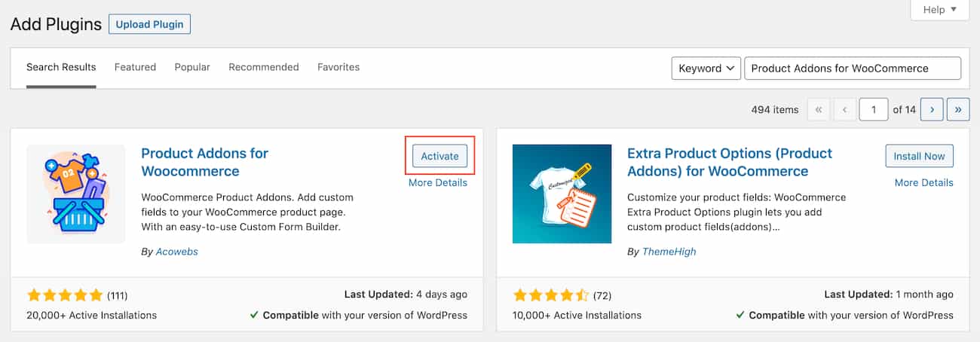
Task: Install Extra Product Options plugin now
Action: [919, 156]
